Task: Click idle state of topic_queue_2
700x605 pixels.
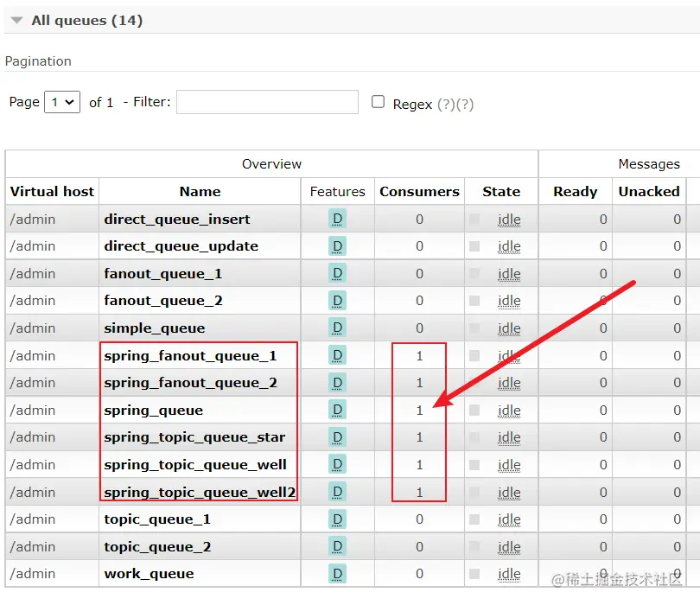Action: 509,547
